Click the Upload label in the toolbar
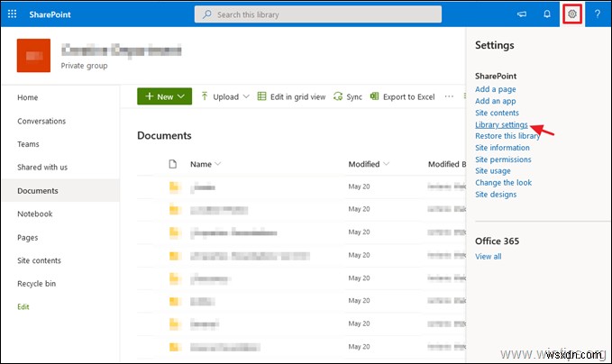 (225, 96)
